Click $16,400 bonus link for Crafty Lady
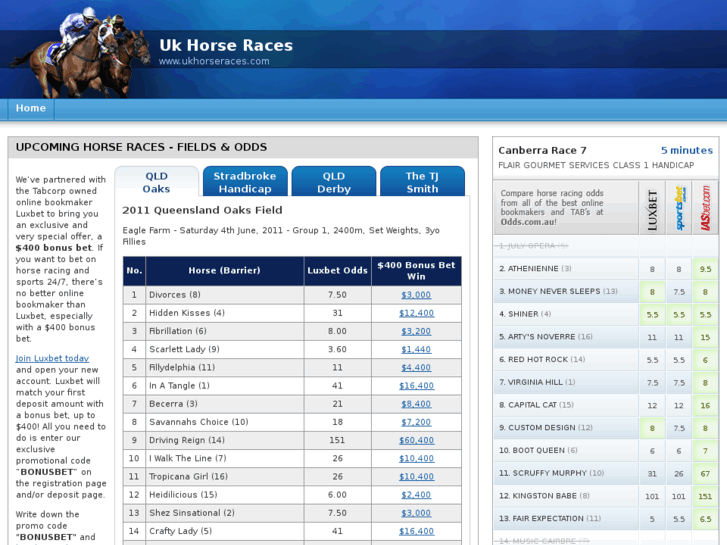727x545 pixels. [416, 531]
